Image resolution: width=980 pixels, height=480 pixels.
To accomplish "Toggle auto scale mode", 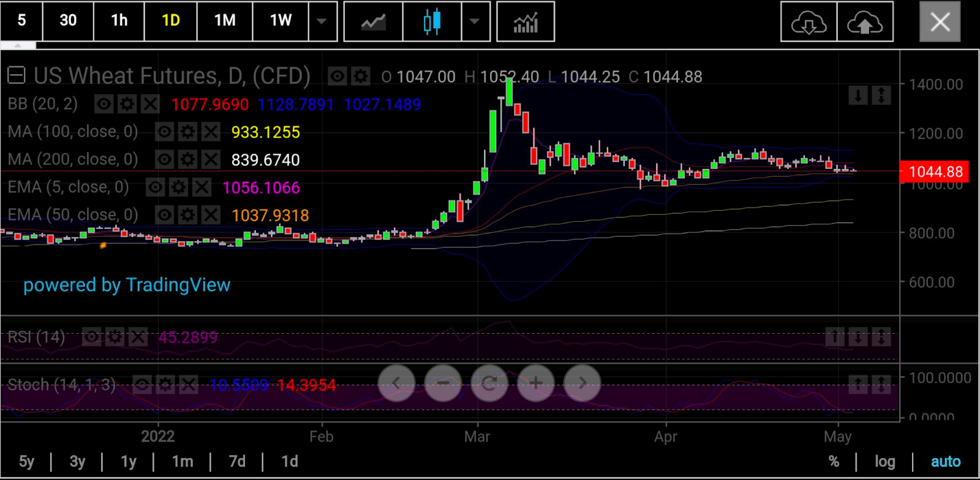I will point(946,462).
